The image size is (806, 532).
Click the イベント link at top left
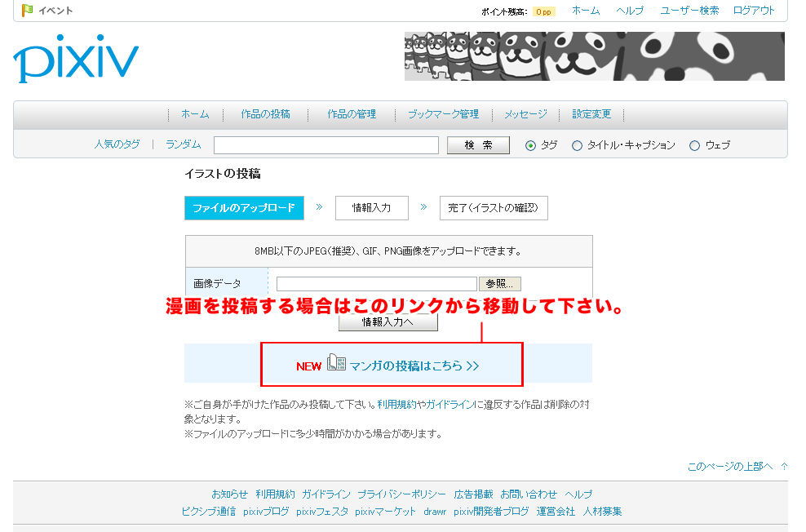[x=55, y=11]
